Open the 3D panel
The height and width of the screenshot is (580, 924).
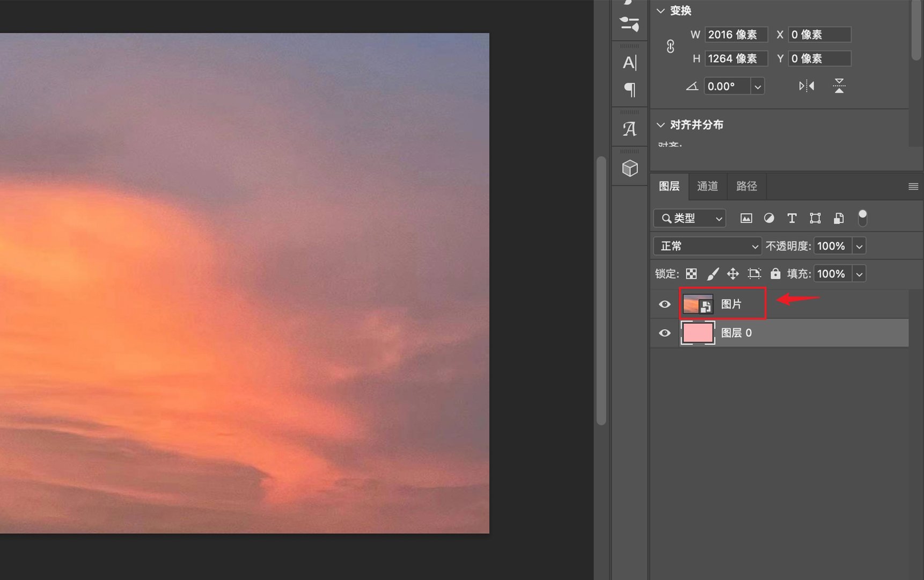[x=629, y=168]
